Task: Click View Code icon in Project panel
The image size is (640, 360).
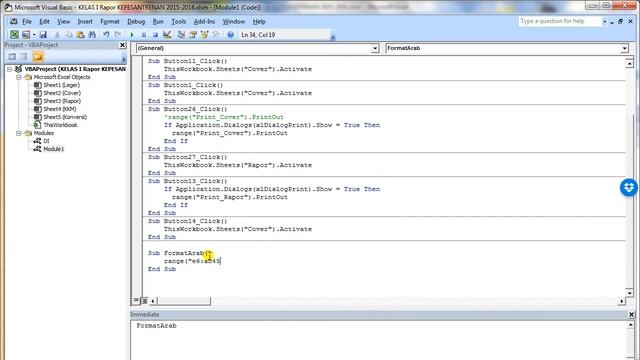Action: tap(12, 57)
